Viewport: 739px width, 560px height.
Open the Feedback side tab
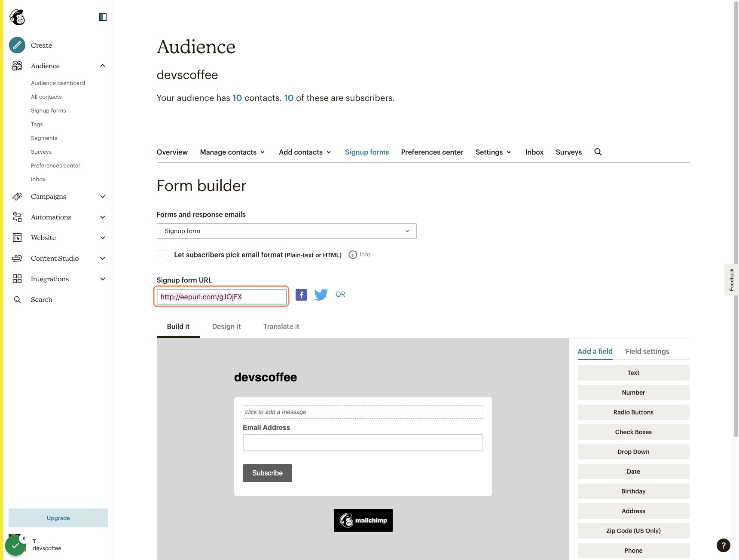tap(732, 280)
